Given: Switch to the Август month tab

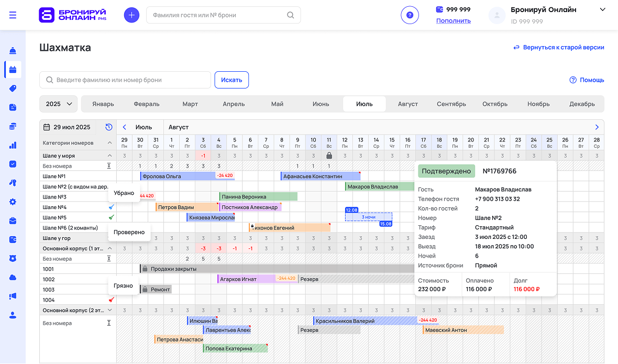Looking at the screenshot, I should point(407,104).
